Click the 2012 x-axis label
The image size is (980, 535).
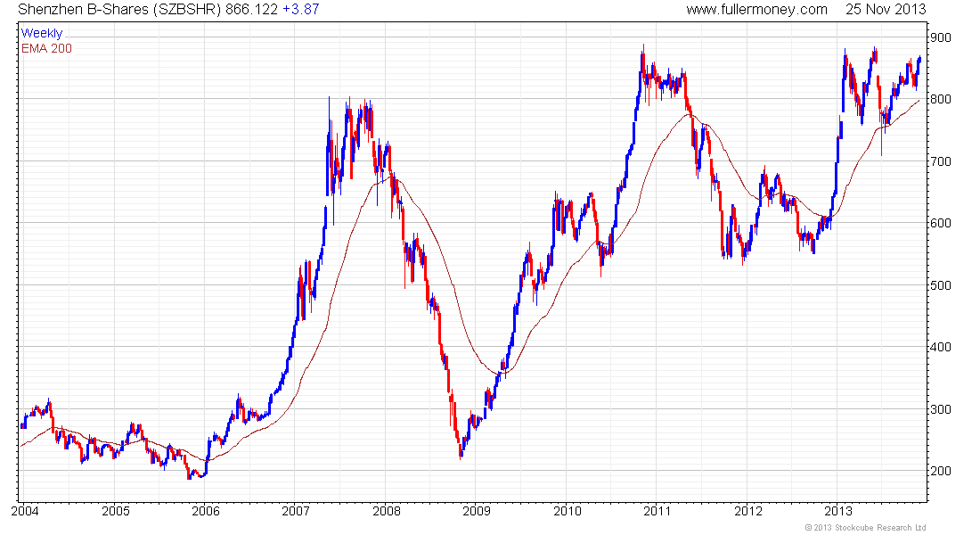[747, 511]
